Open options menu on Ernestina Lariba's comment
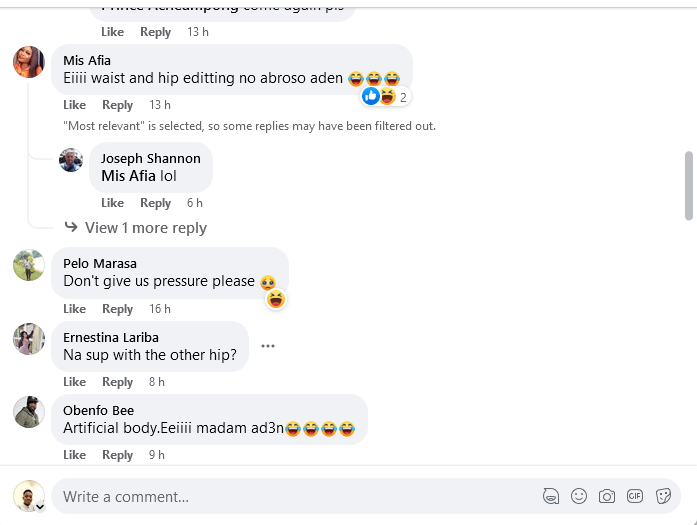 pos(268,346)
